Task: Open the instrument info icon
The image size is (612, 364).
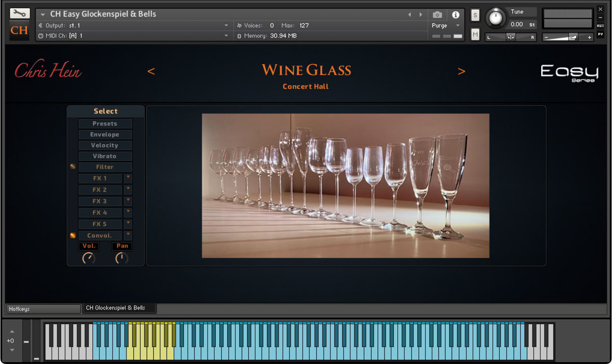Action: 455,15
